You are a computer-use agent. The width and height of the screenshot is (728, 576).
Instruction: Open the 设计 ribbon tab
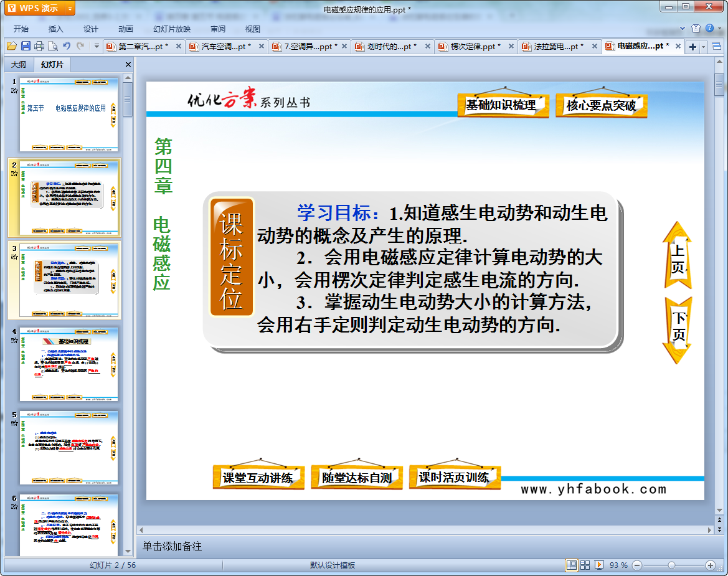[x=90, y=29]
